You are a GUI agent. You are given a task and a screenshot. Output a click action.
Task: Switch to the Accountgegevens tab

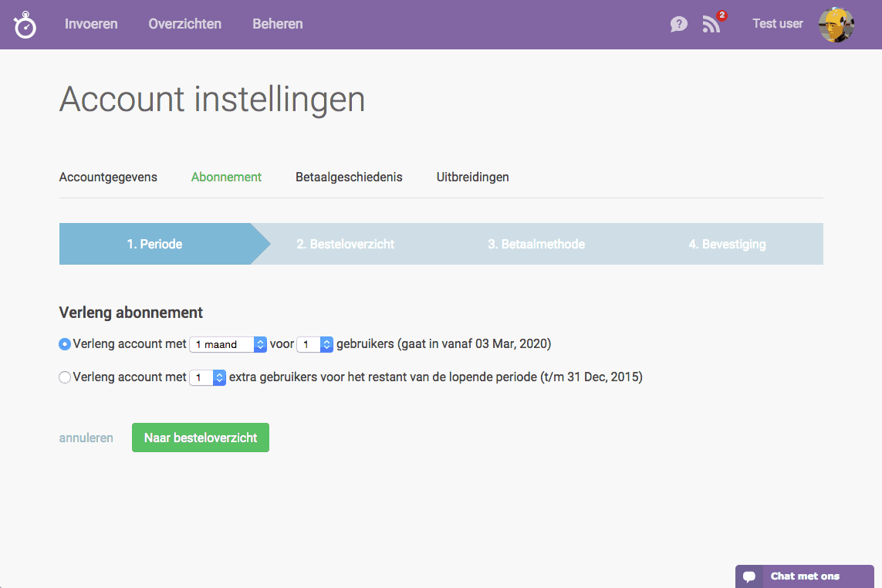[108, 177]
